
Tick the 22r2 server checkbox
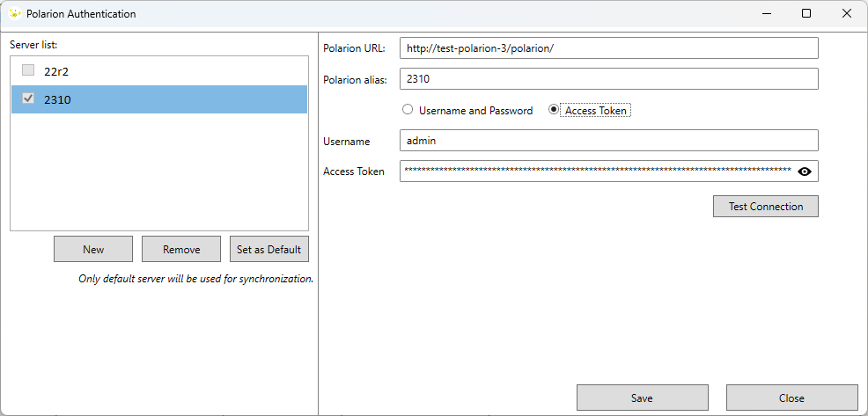[x=28, y=70]
